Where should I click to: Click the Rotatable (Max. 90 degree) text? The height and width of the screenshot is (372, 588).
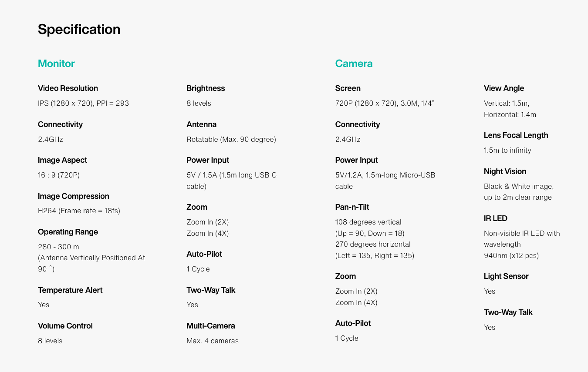[x=231, y=139]
